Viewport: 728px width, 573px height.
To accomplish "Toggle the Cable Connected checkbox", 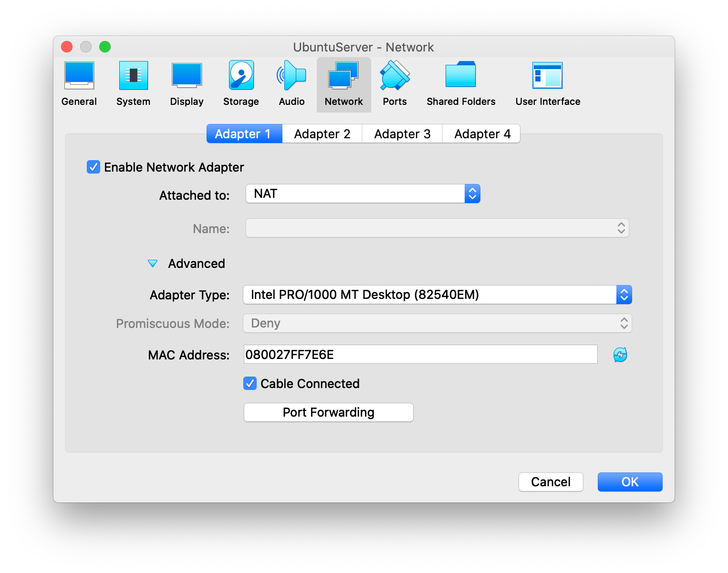I will click(250, 383).
